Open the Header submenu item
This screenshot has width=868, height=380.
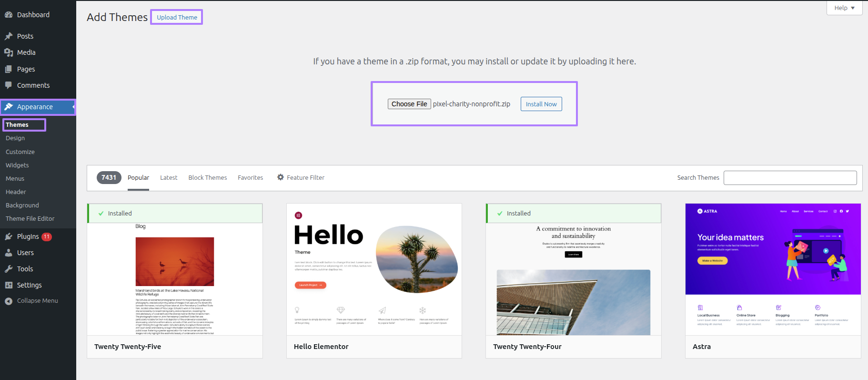coord(16,192)
